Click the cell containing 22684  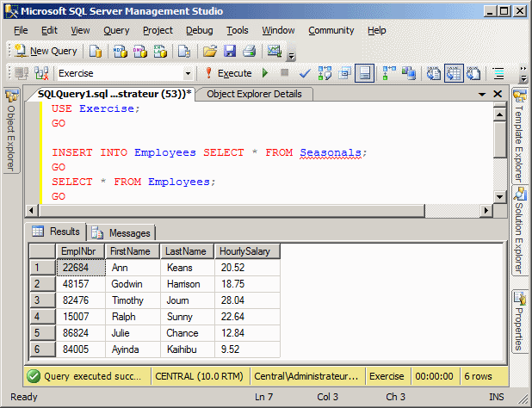(81, 268)
